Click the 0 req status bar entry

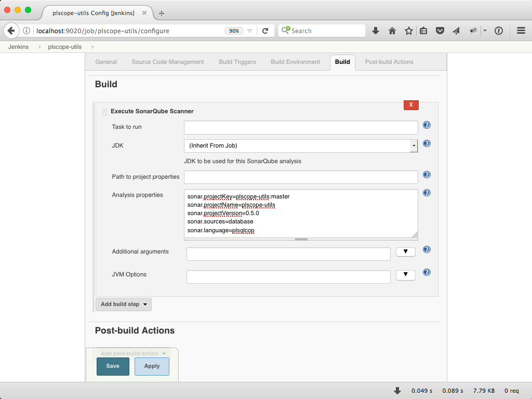click(x=511, y=391)
